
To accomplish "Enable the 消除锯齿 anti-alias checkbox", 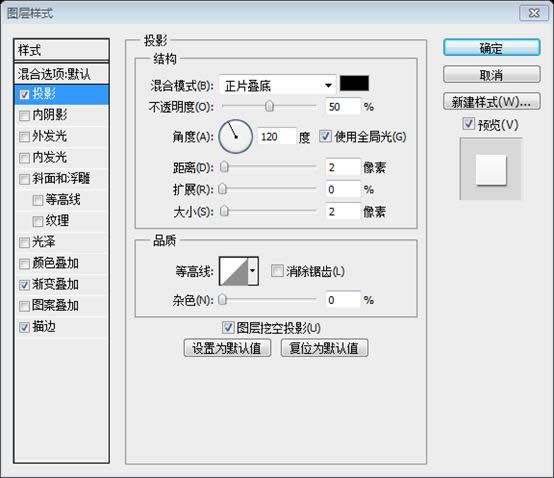I will [x=277, y=271].
